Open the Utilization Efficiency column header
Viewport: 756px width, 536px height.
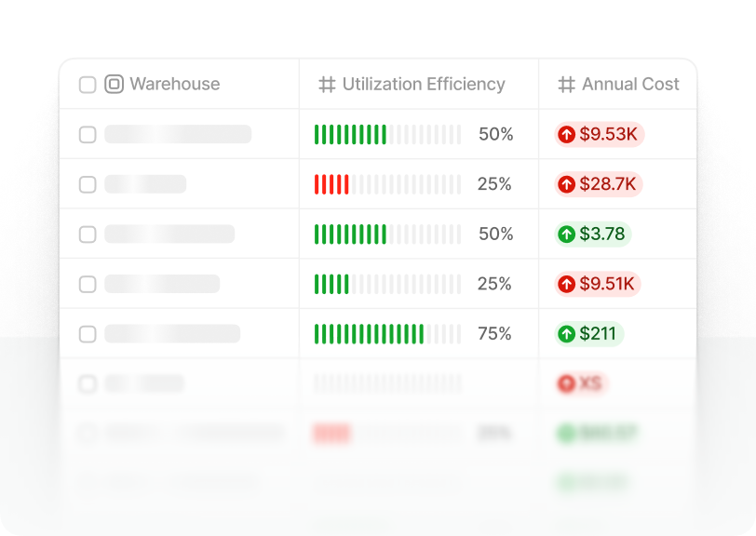click(x=423, y=85)
